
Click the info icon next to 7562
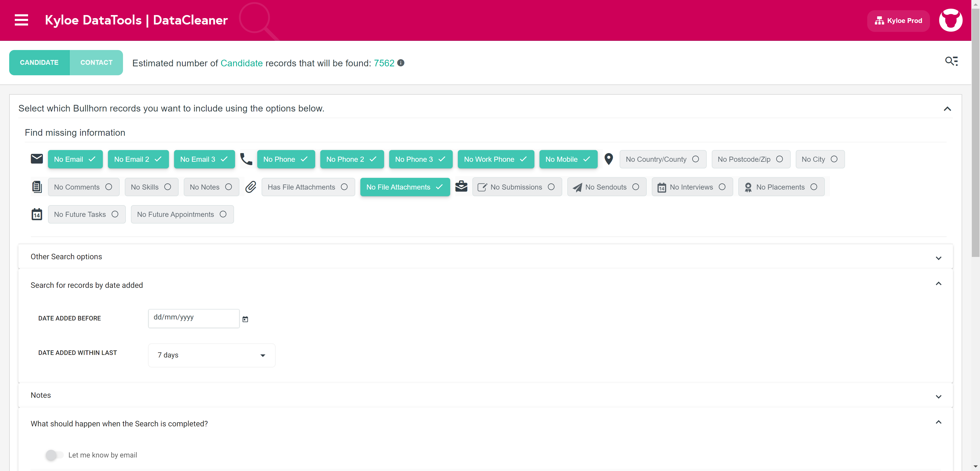tap(401, 63)
